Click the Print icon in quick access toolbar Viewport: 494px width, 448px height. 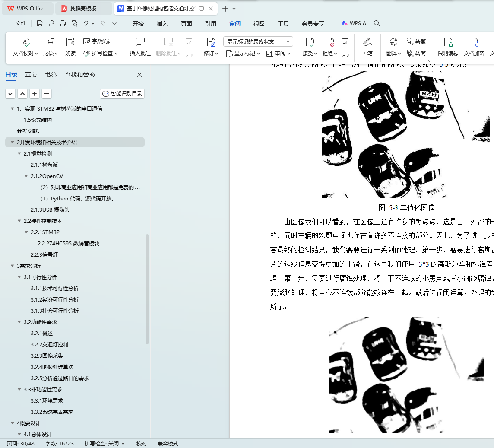point(63,23)
